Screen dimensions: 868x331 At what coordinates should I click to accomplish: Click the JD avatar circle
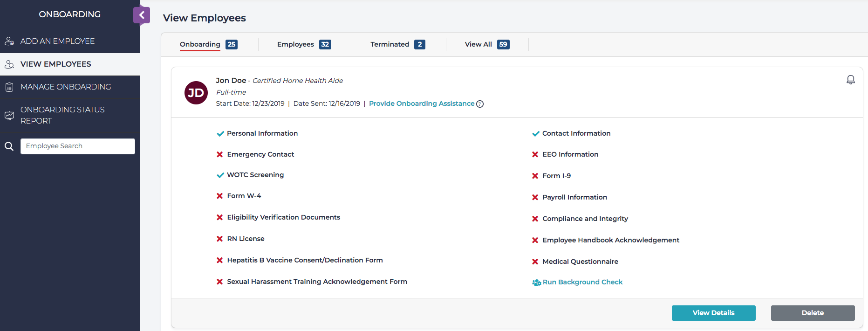point(196,93)
